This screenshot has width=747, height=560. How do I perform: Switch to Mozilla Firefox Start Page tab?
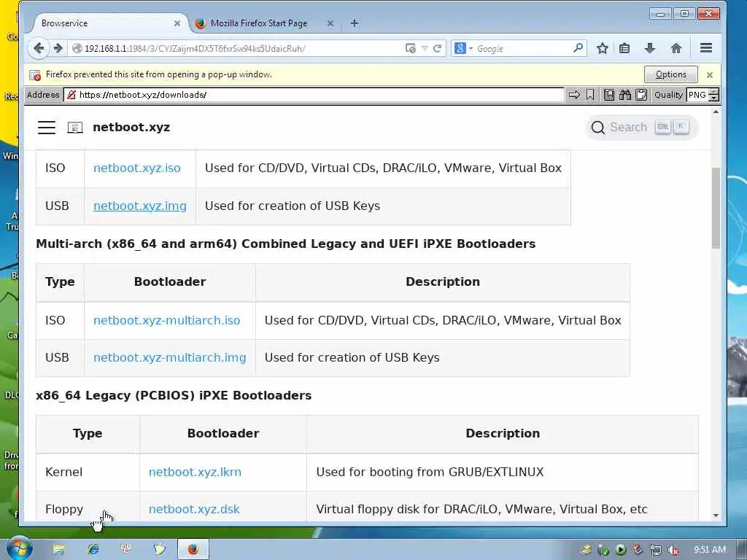(x=259, y=23)
